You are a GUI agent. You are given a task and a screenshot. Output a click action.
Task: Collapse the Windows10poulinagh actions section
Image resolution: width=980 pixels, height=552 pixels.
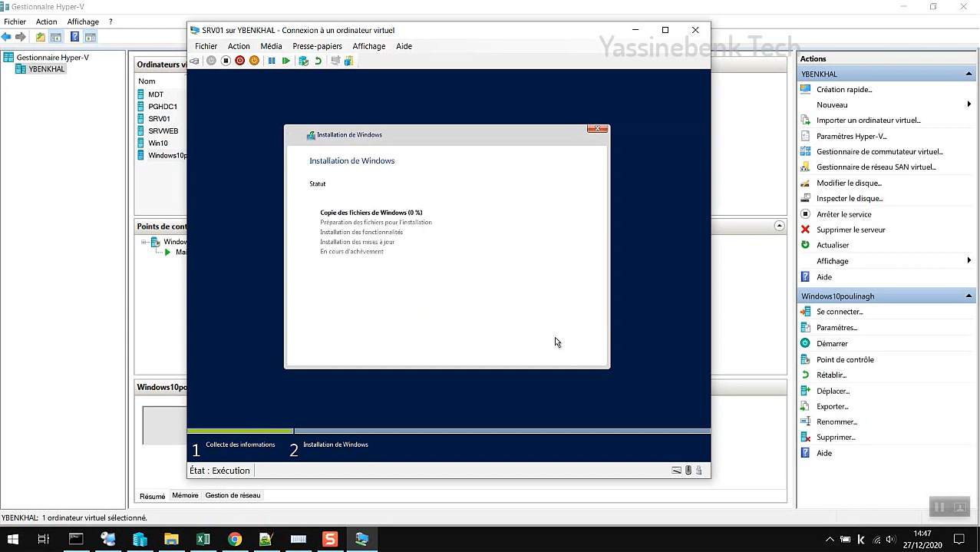[x=968, y=296]
